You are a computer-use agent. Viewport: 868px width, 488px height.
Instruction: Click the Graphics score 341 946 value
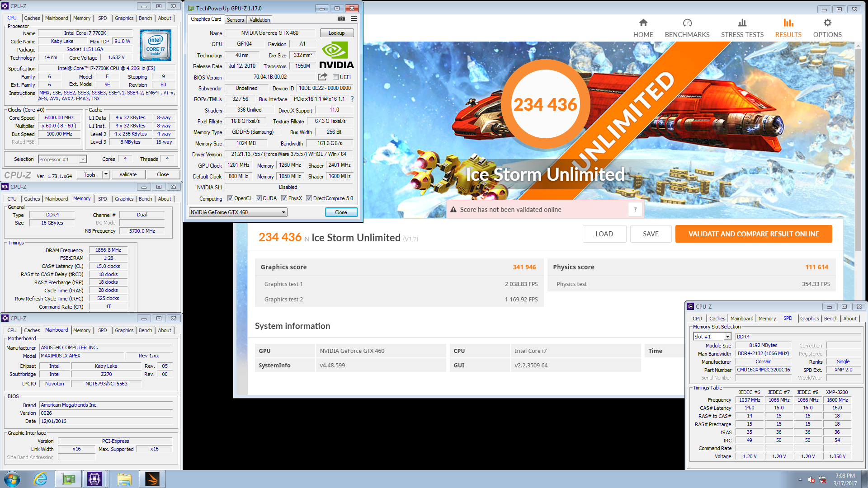[524, 267]
